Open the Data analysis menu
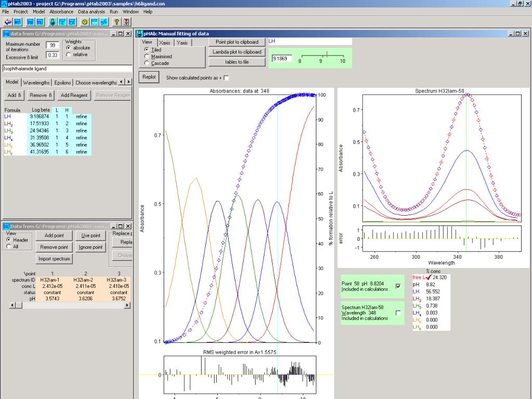The image size is (532, 399). click(x=90, y=11)
